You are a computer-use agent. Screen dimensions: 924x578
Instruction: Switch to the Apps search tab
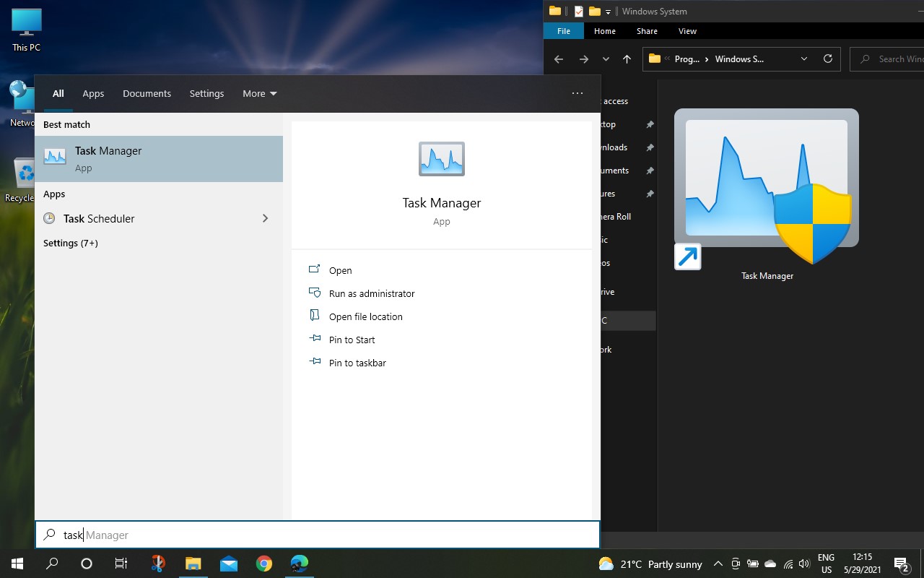pyautogui.click(x=93, y=93)
